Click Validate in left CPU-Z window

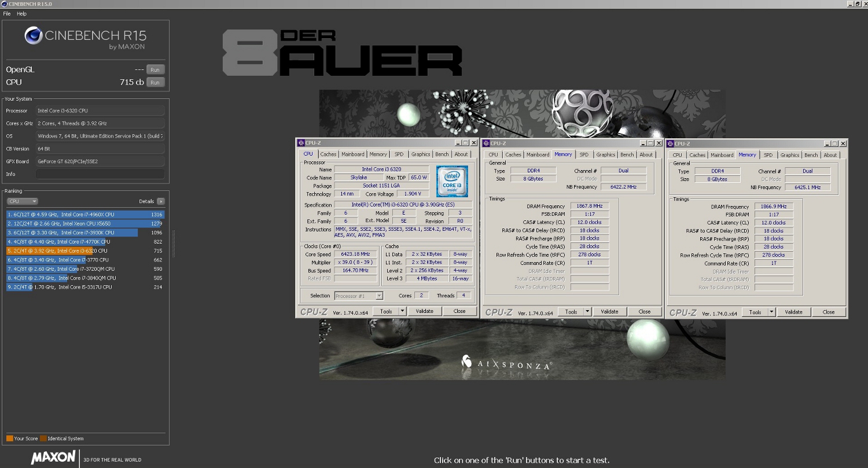(425, 311)
